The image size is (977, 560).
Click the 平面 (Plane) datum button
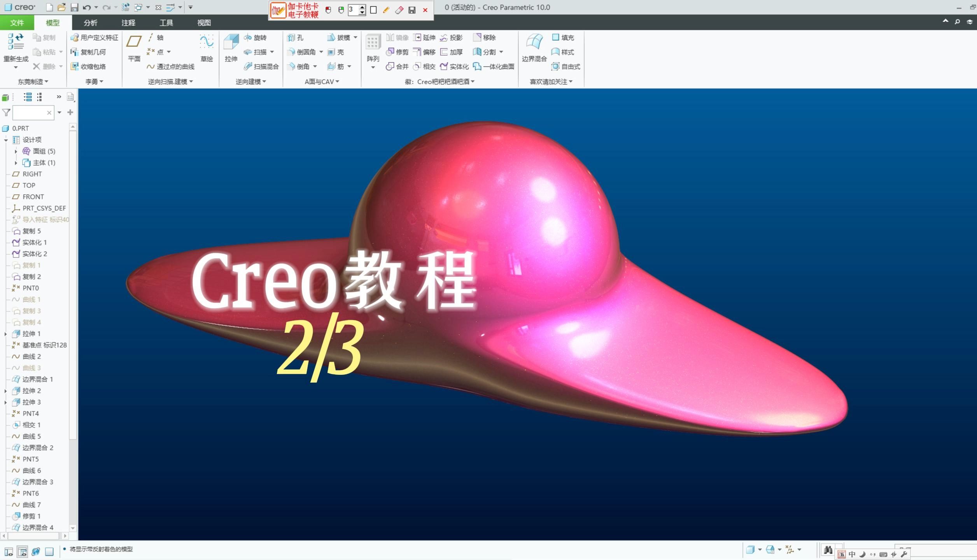pyautogui.click(x=134, y=47)
